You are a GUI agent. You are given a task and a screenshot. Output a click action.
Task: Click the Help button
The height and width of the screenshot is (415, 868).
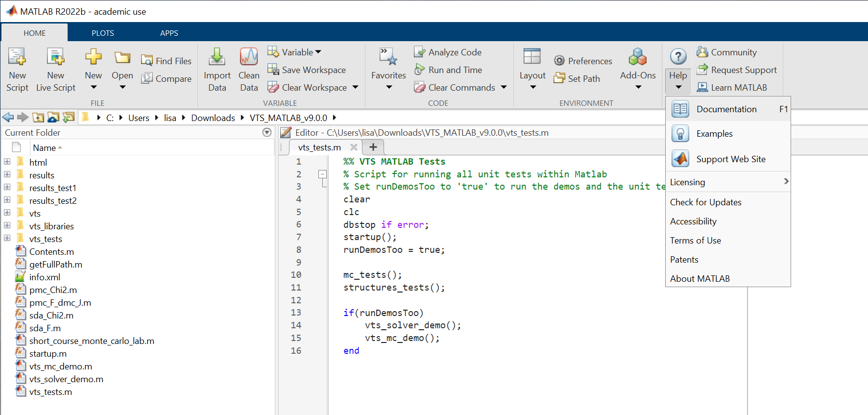(x=678, y=70)
